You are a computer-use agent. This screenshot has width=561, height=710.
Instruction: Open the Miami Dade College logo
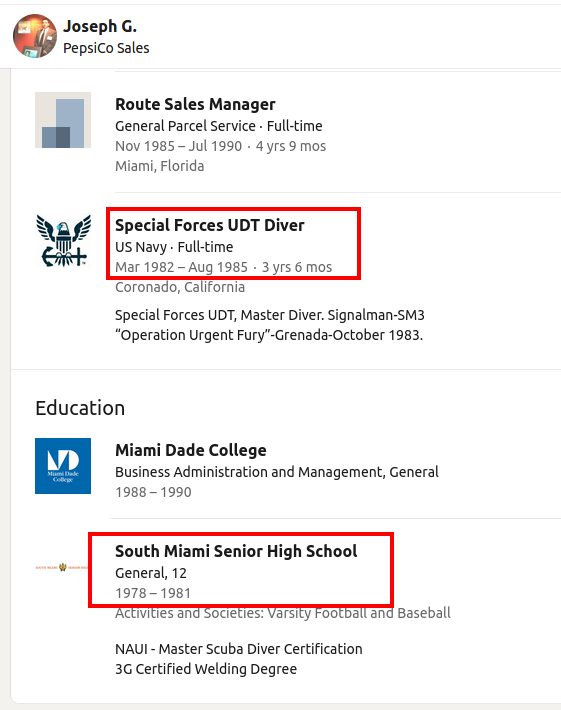tap(63, 466)
